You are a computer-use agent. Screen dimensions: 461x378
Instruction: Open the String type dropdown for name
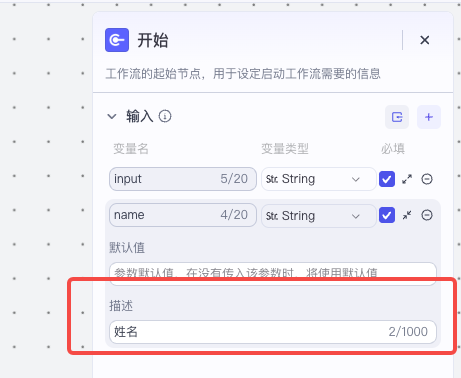click(318, 216)
